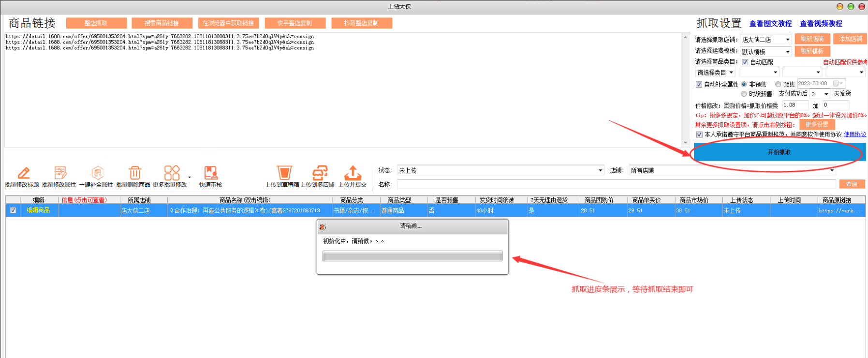
Task: Toggle 自动补全属性 checkbox
Action: pyautogui.click(x=699, y=84)
